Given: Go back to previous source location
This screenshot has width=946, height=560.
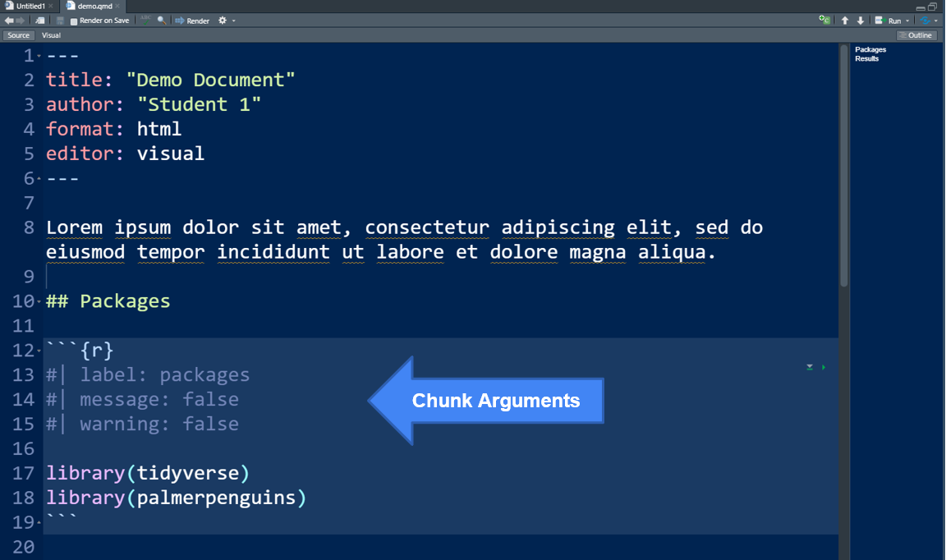Looking at the screenshot, I should coord(9,21).
